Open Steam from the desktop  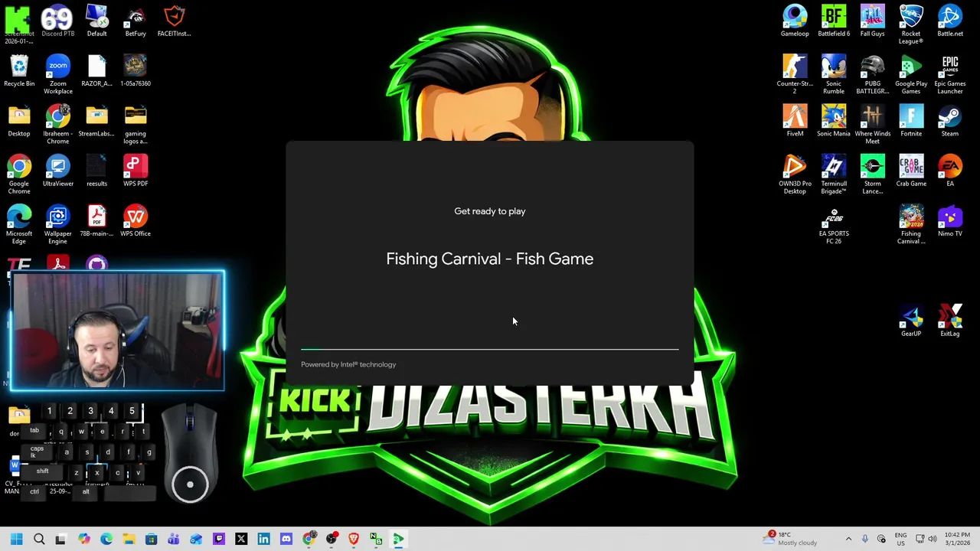pos(950,121)
